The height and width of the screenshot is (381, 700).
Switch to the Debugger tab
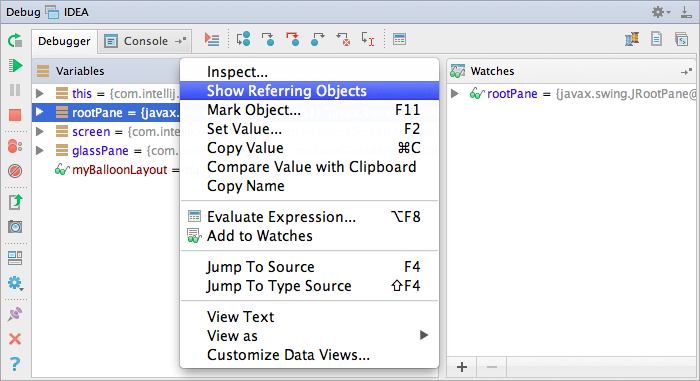click(64, 41)
